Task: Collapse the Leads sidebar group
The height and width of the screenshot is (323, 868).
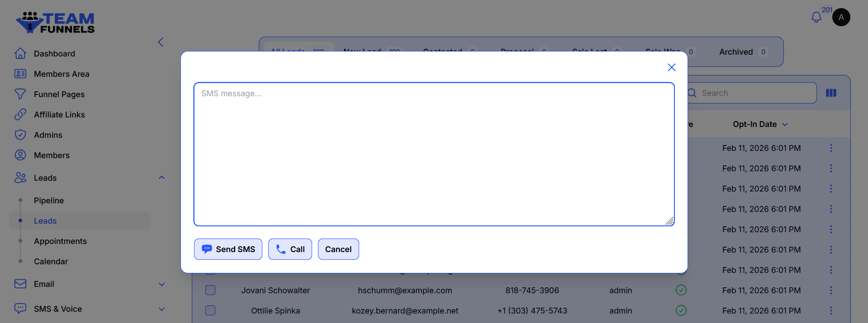Action: point(161,178)
